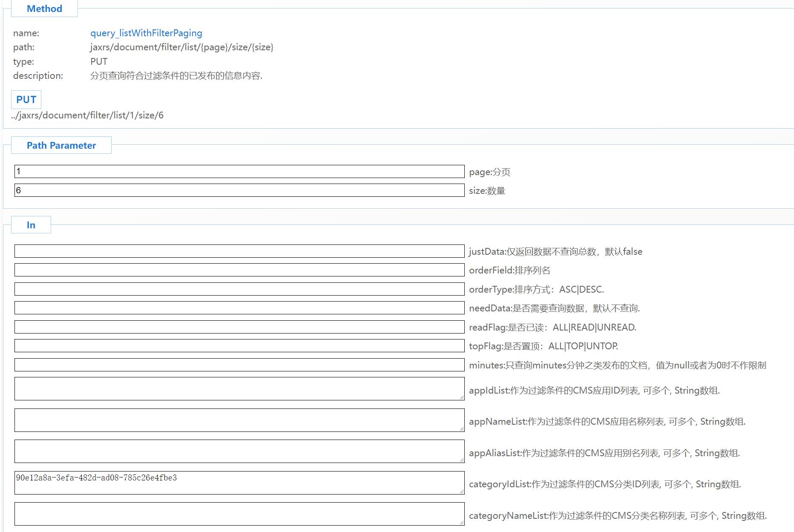
Task: Click the categoryIdList description label
Action: (605, 484)
